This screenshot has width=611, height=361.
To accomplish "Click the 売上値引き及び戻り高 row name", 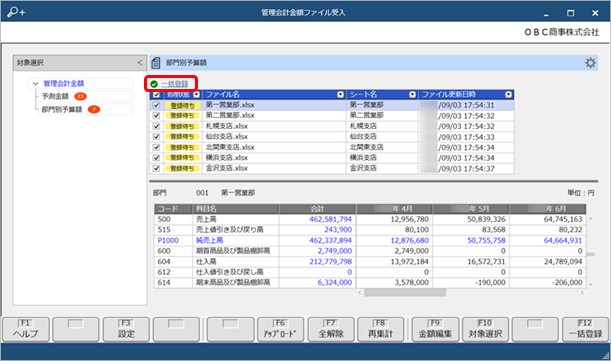I will pyautogui.click(x=235, y=230).
